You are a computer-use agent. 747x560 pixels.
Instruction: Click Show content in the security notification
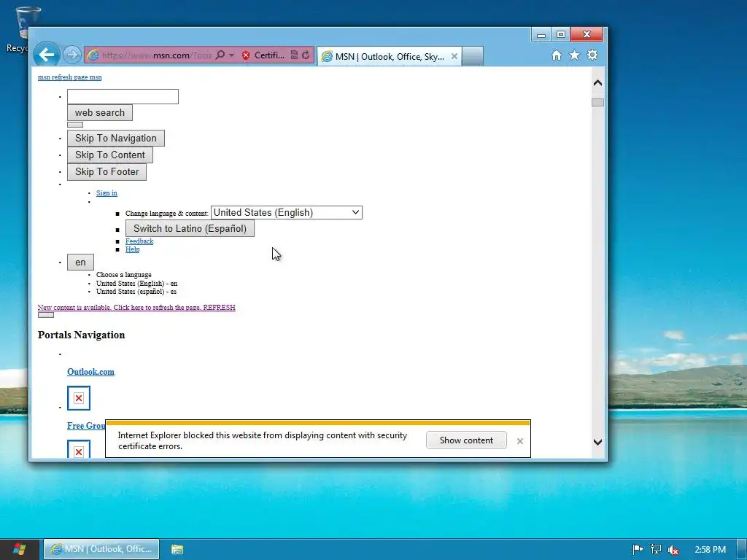(466, 440)
